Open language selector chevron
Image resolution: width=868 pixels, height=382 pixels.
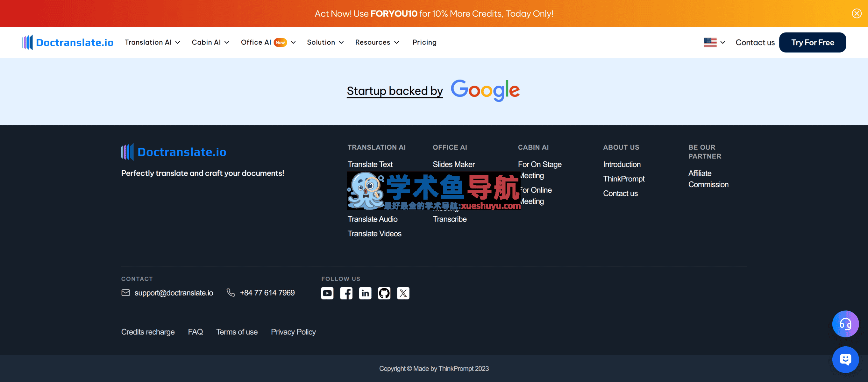[x=722, y=42]
